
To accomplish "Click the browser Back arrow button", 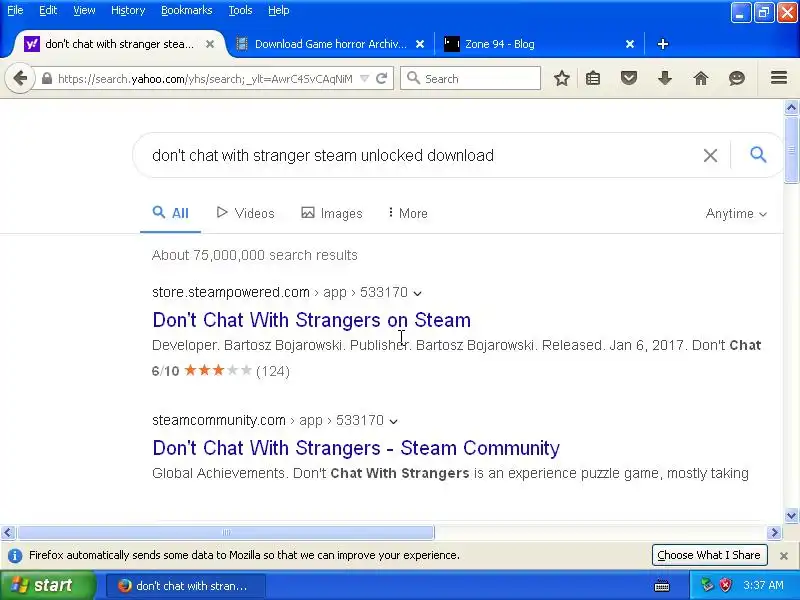I will [20, 79].
